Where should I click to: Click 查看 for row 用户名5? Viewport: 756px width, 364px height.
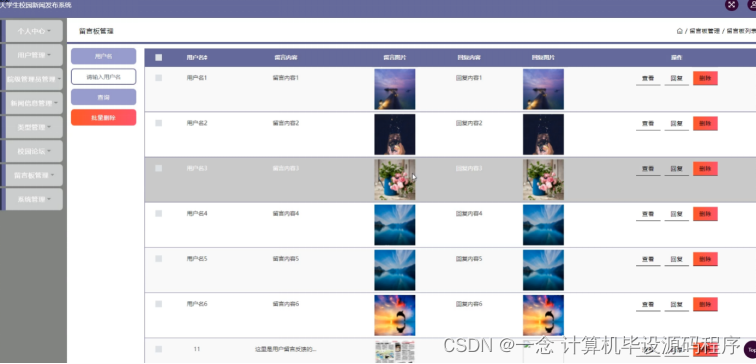coord(648,260)
